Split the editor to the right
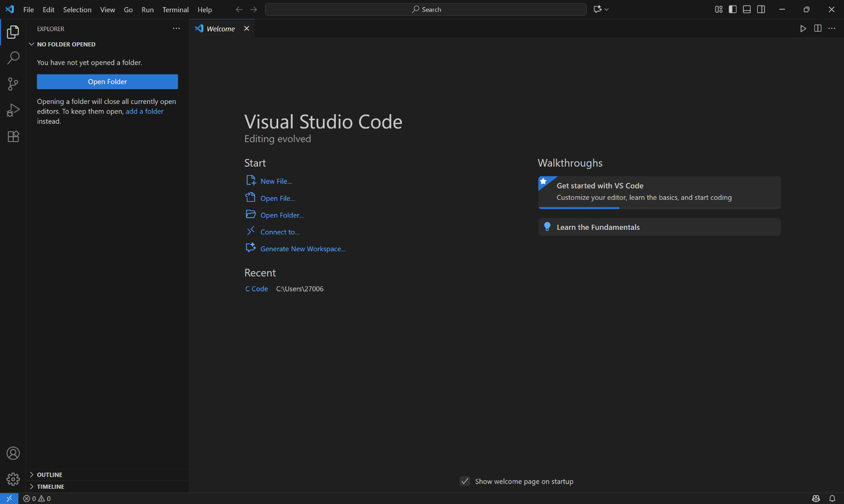 click(817, 29)
